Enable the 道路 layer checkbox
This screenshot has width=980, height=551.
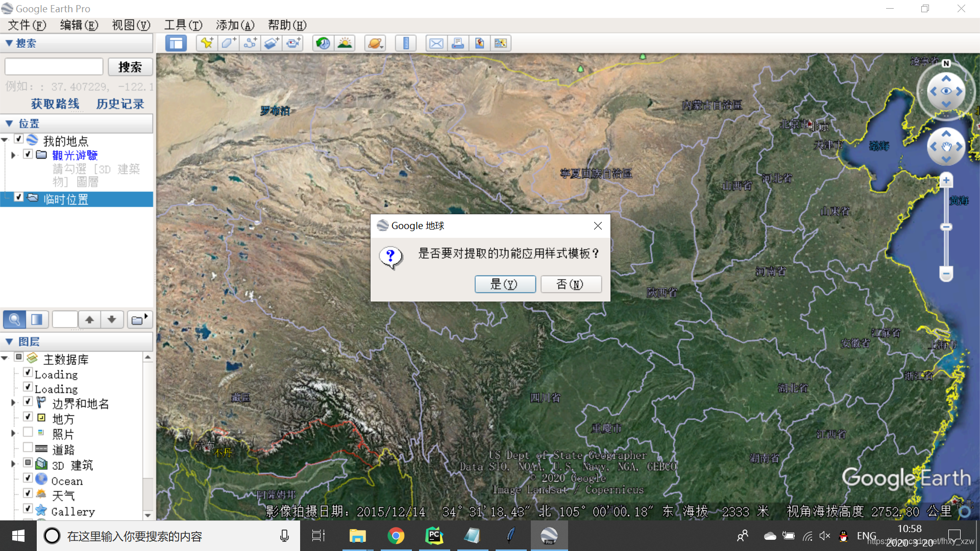point(28,447)
